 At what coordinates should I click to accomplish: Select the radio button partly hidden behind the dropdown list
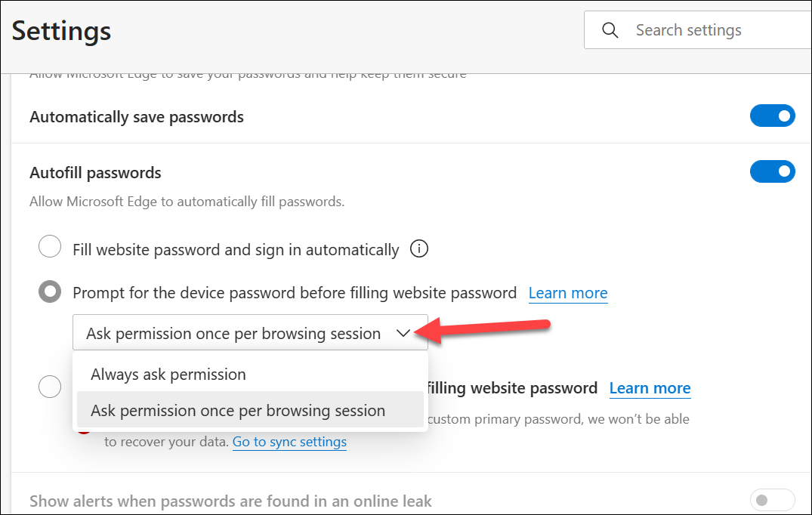click(50, 387)
